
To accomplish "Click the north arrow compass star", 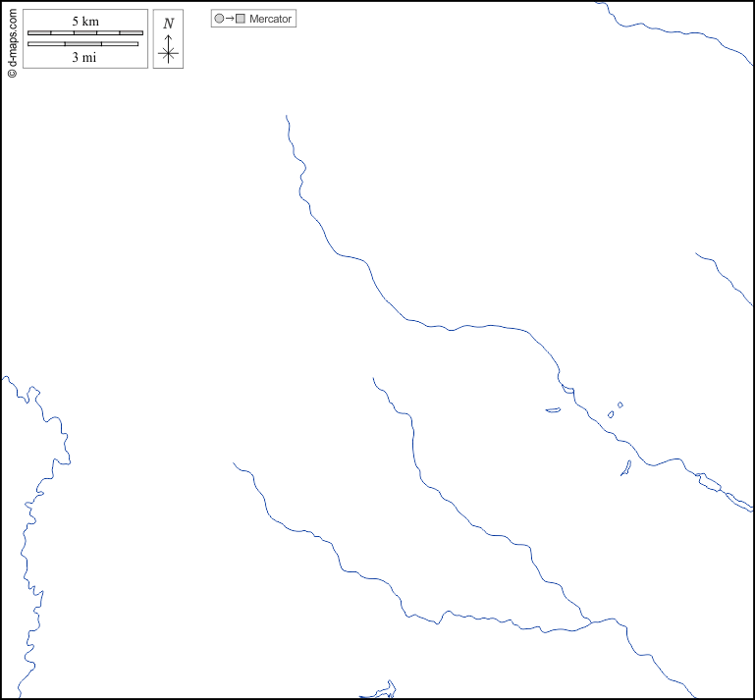I will click(168, 53).
